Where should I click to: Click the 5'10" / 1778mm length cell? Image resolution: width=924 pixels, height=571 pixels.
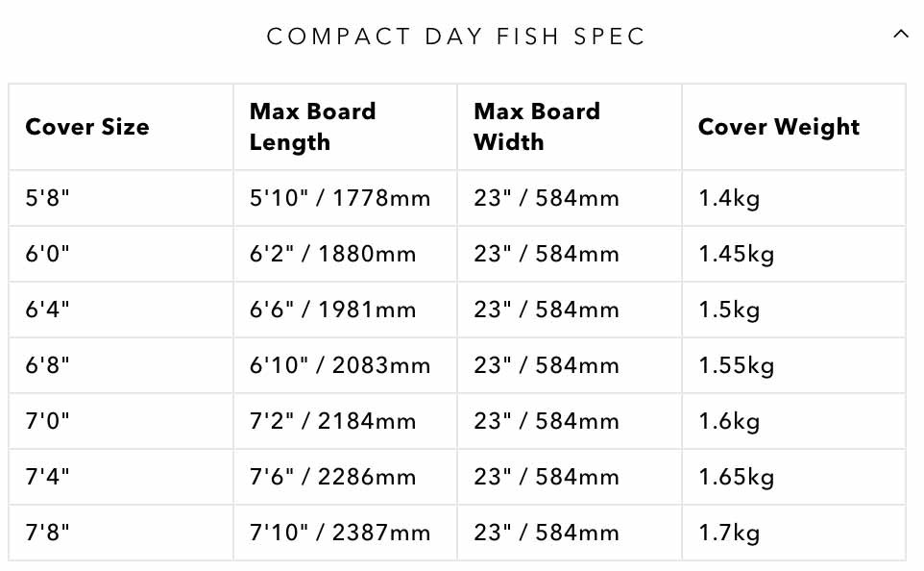340,199
